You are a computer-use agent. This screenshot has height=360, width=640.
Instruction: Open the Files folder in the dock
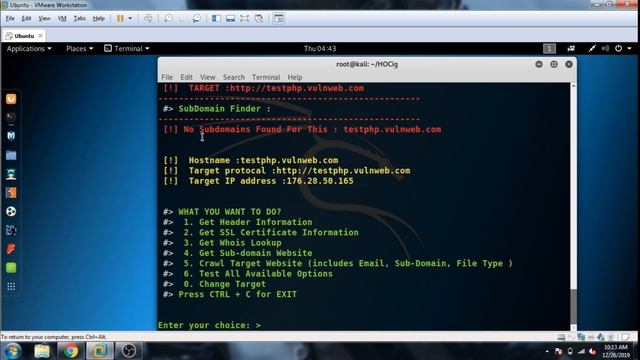coord(11,155)
